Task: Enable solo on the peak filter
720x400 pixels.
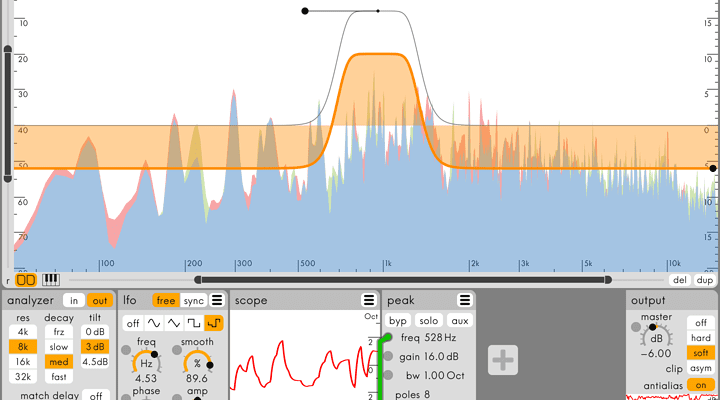Action: 429,321
